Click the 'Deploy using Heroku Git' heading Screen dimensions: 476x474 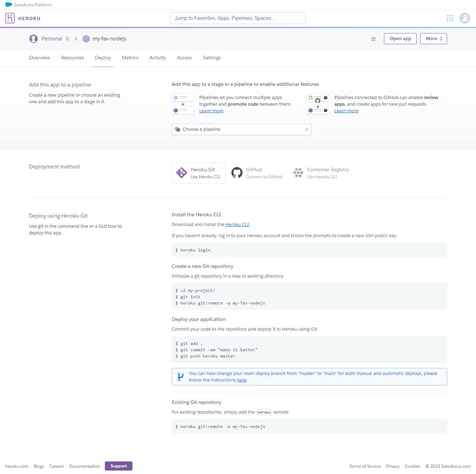58,216
